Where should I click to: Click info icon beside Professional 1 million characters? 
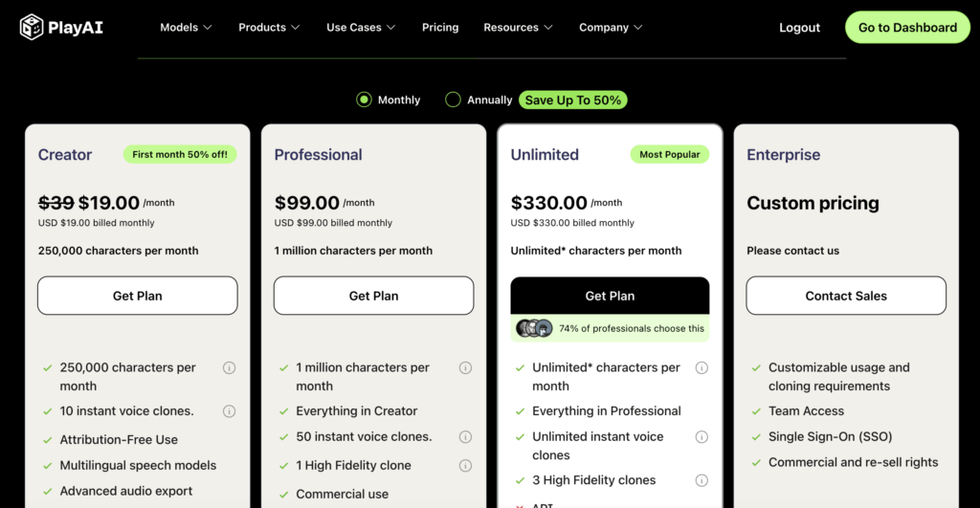(x=465, y=367)
